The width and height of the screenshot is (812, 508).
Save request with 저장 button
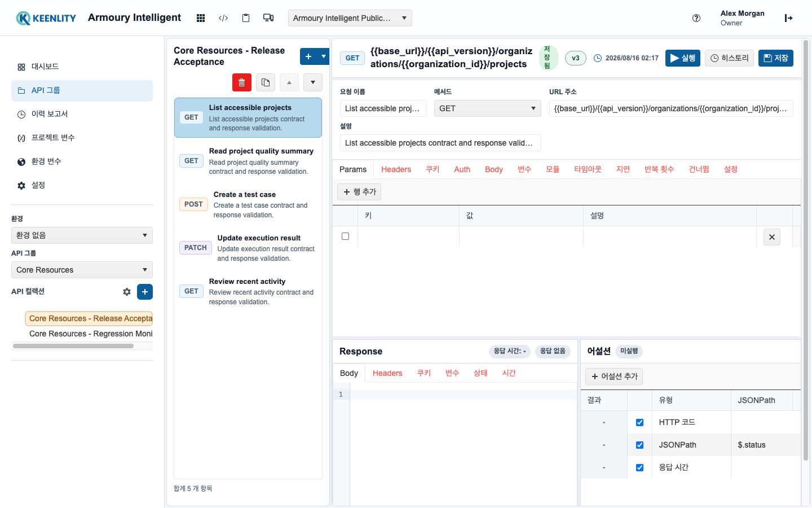coord(776,58)
